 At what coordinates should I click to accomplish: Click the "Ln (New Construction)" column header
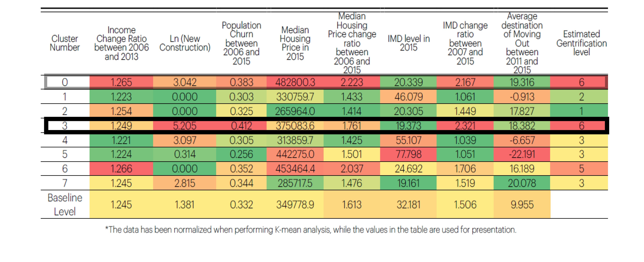(x=185, y=43)
